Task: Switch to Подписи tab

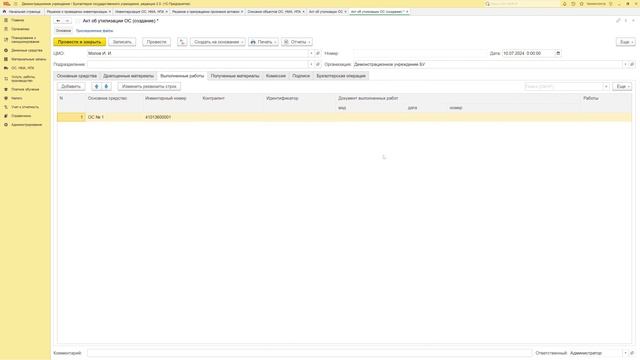Action: (x=301, y=76)
